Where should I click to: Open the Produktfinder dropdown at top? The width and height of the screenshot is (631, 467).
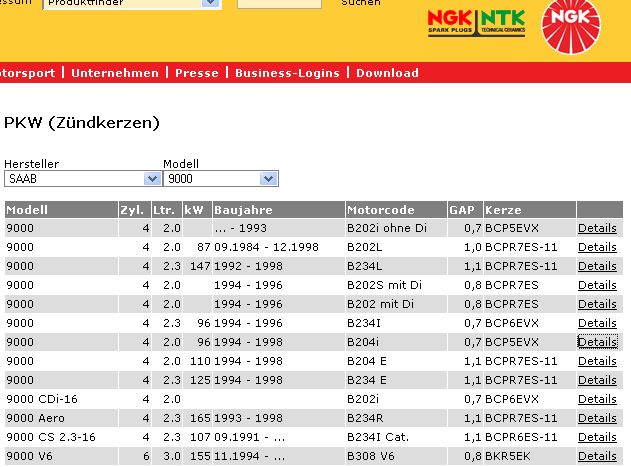(x=132, y=4)
